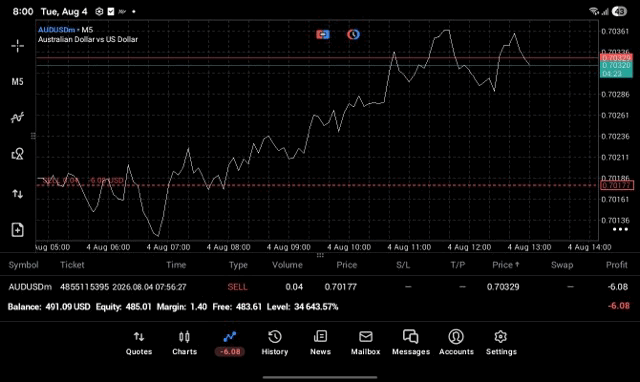Open the History tab

click(x=275, y=343)
